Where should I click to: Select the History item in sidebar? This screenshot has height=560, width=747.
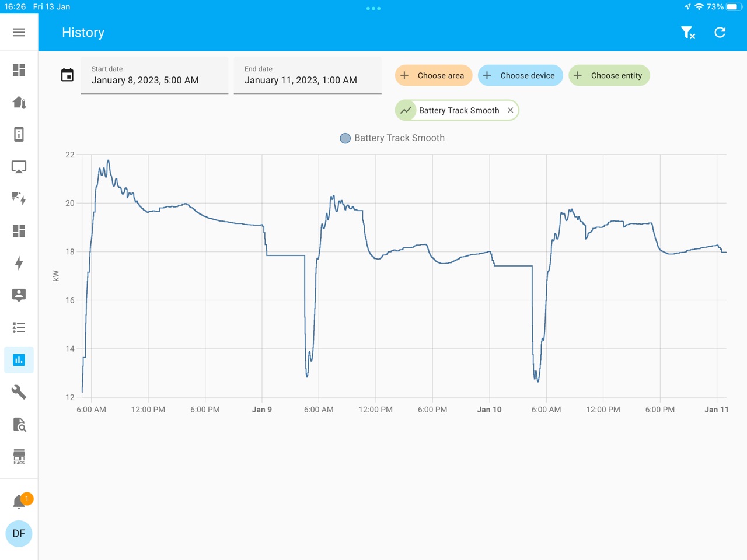coord(19,360)
